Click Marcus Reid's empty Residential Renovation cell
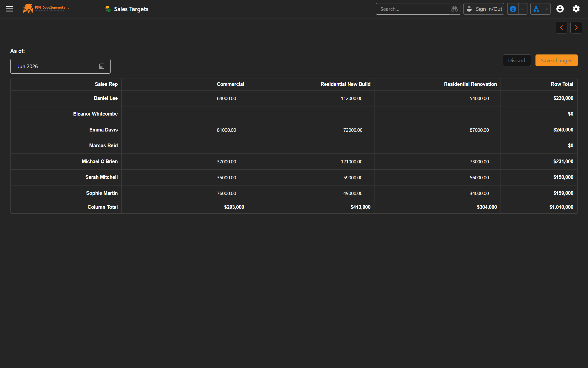Viewport: 588px width, 368px height. tap(437, 146)
